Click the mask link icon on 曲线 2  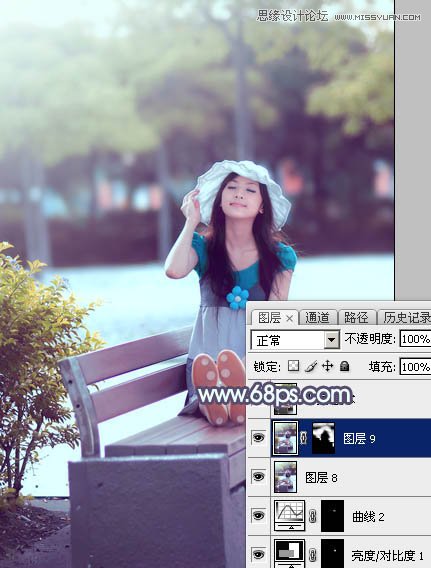coord(313,516)
